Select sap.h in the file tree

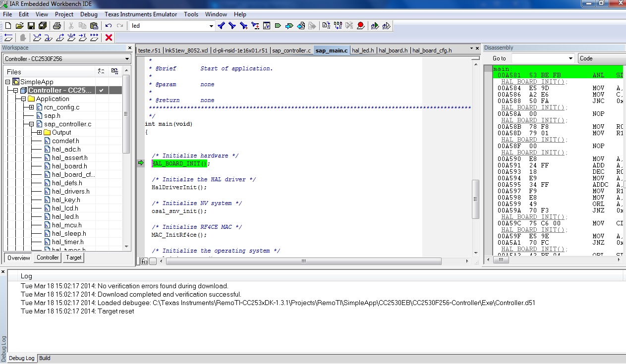52,115
